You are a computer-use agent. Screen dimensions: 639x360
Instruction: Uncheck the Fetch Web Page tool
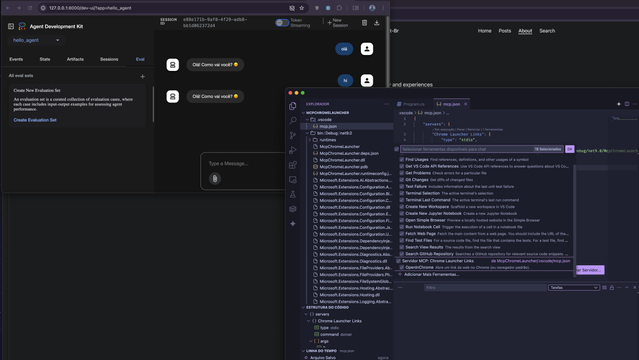pos(402,234)
